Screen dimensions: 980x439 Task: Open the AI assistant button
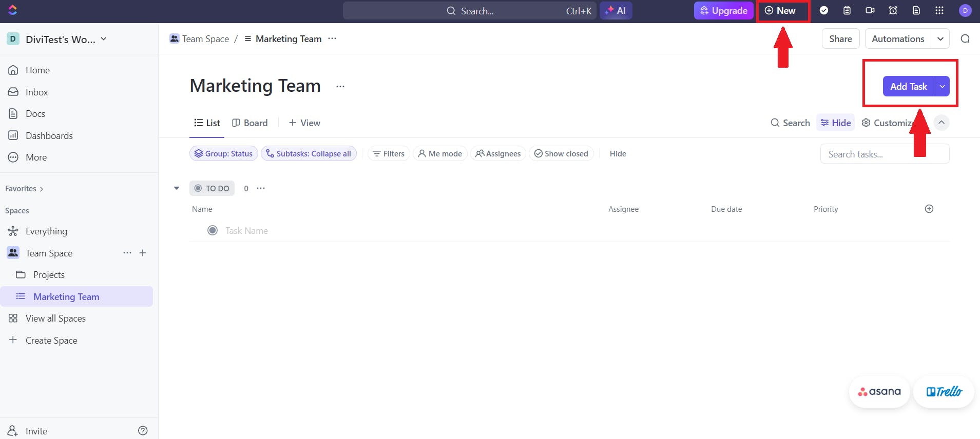tap(616, 11)
